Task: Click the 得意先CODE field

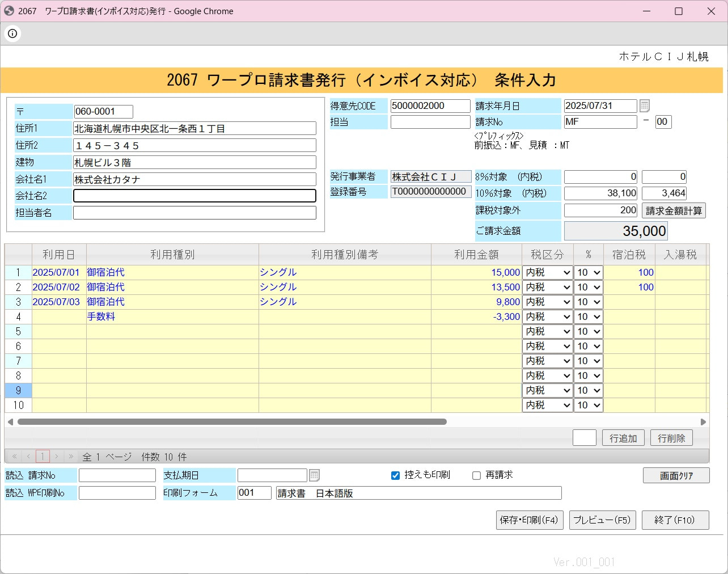Action: pyautogui.click(x=430, y=106)
